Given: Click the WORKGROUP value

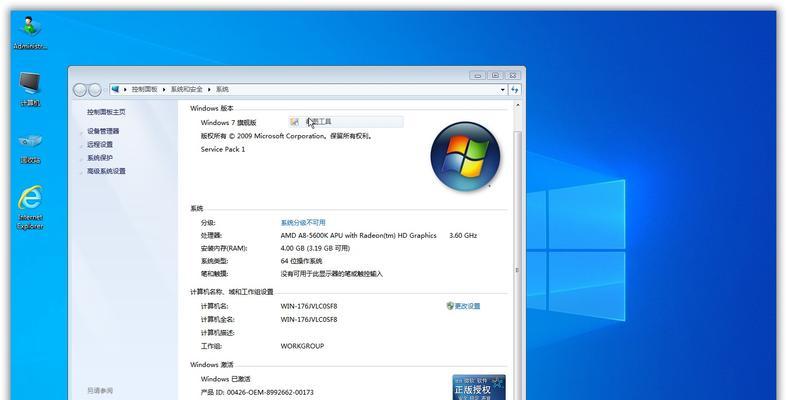Looking at the screenshot, I should (302, 346).
